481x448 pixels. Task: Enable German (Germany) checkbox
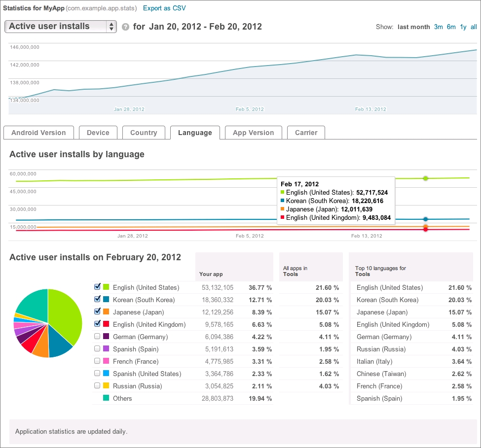(x=97, y=336)
